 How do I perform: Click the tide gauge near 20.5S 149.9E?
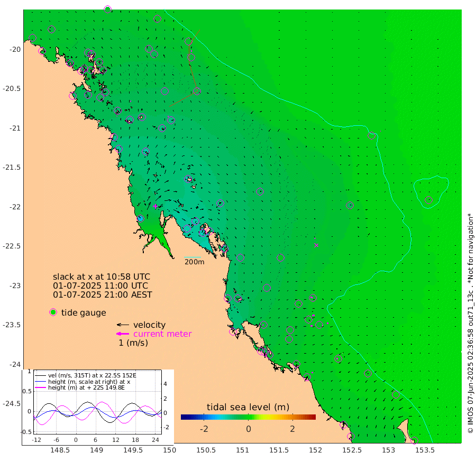164,91
